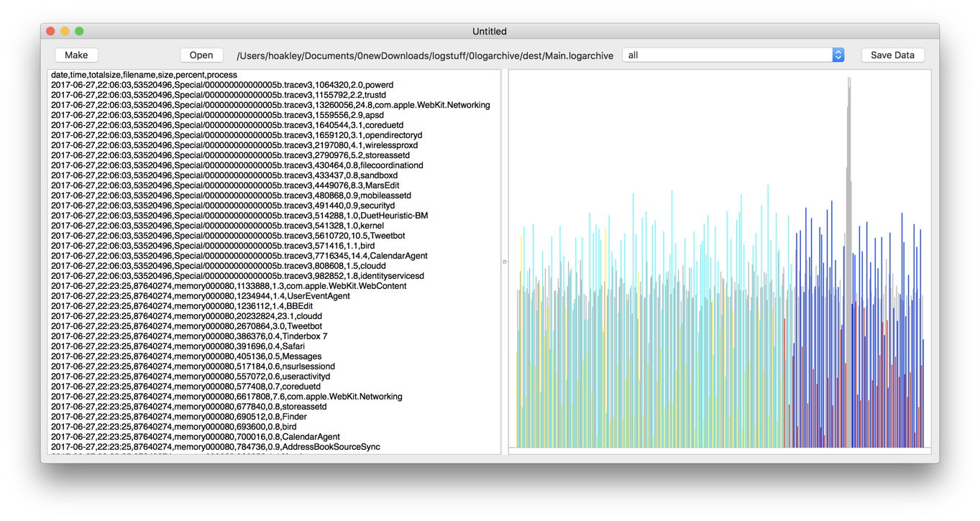Select the line ending in Tinderbox 7
The image size is (980, 521).
click(x=187, y=336)
